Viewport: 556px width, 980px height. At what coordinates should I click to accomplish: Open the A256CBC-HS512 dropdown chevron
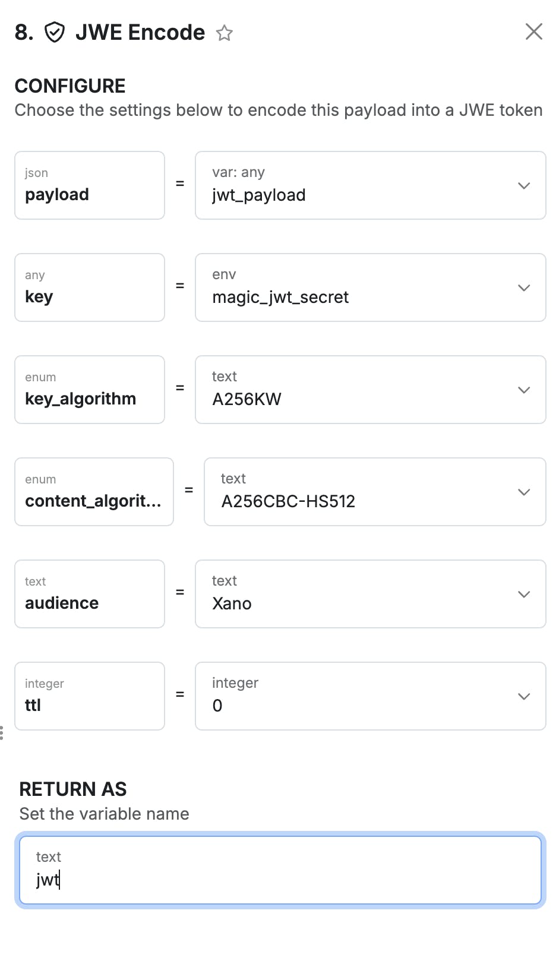(x=524, y=492)
